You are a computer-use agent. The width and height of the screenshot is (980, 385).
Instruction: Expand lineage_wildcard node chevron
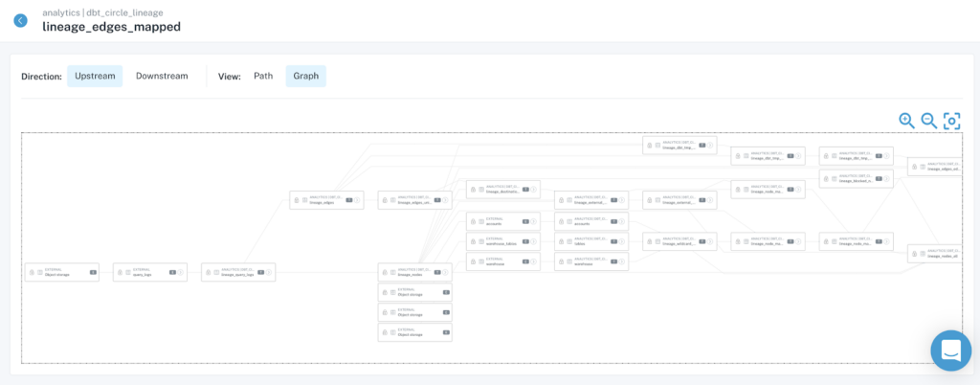(709, 241)
